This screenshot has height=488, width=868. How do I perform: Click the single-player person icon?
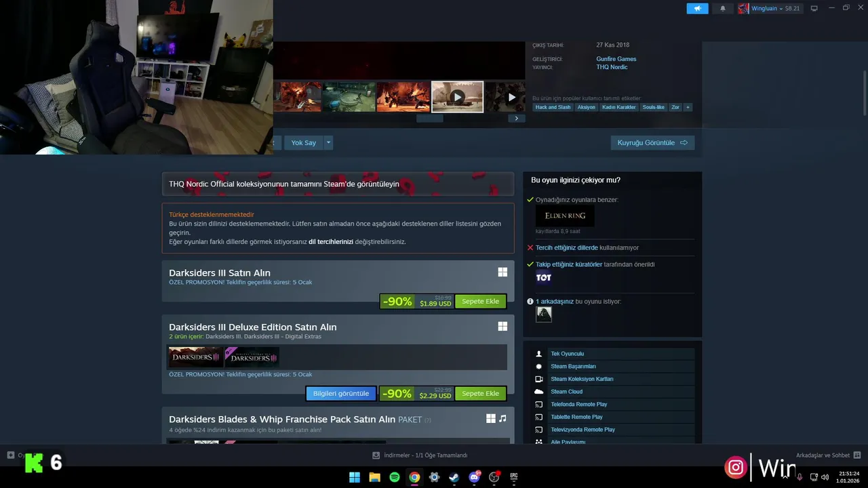[x=539, y=354]
